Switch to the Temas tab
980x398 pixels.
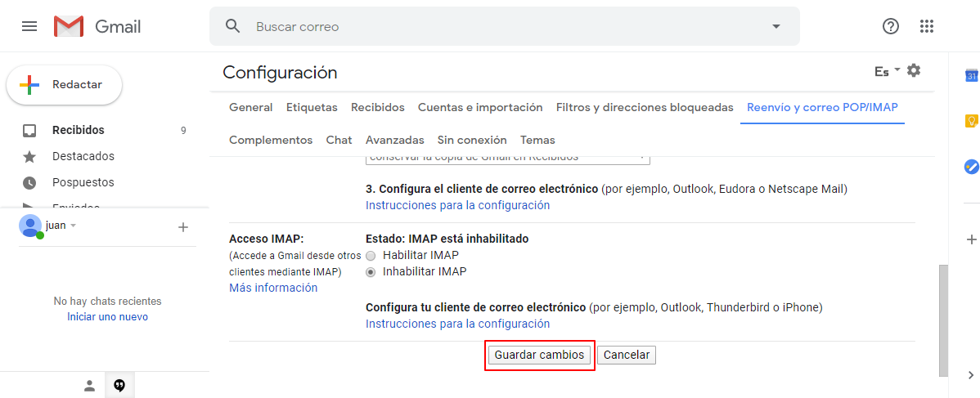(537, 140)
